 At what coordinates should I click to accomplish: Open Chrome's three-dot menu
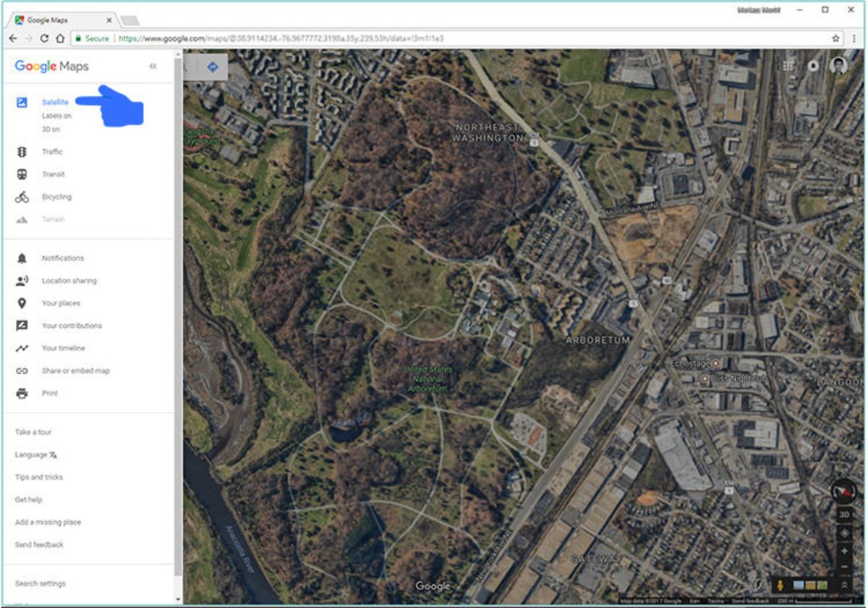(x=854, y=38)
